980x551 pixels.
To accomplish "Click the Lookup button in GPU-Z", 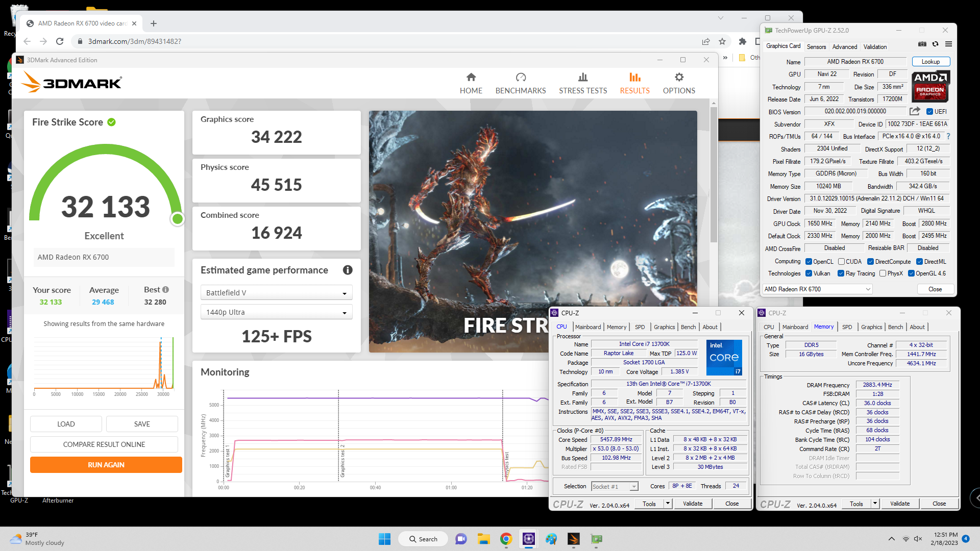I will 930,62.
